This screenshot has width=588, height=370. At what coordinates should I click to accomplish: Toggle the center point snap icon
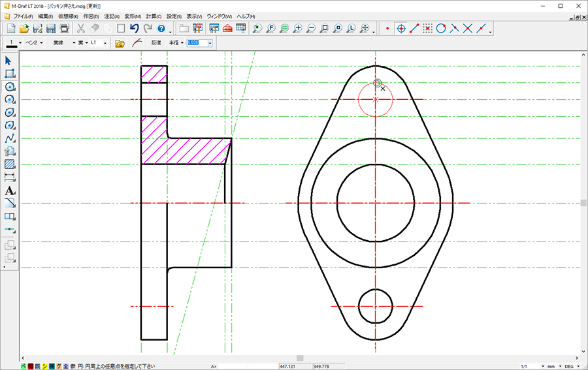tap(401, 28)
